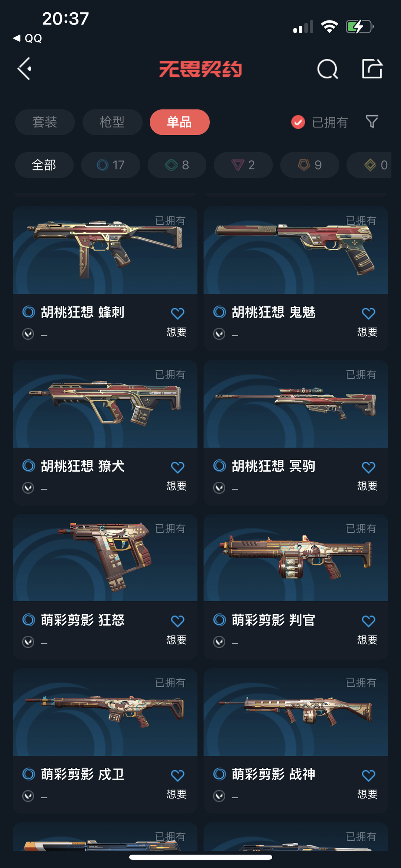Filter by green diamond tier with 8 items

coord(177,165)
